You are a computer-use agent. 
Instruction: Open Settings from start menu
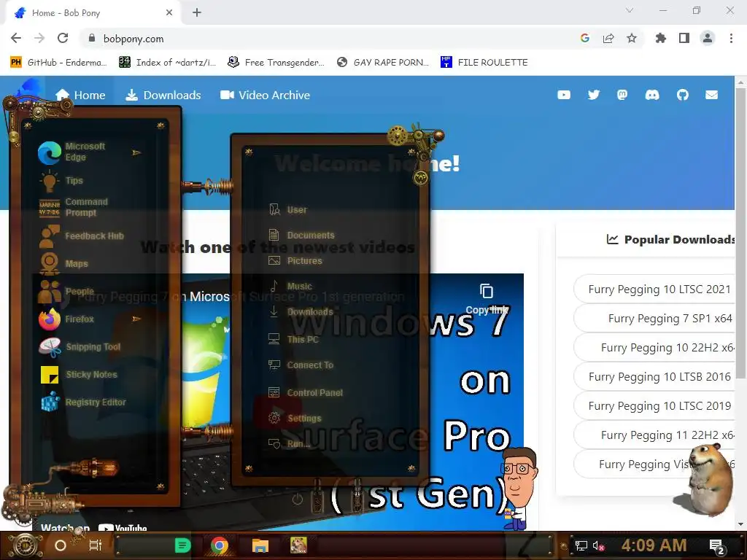[x=295, y=418]
